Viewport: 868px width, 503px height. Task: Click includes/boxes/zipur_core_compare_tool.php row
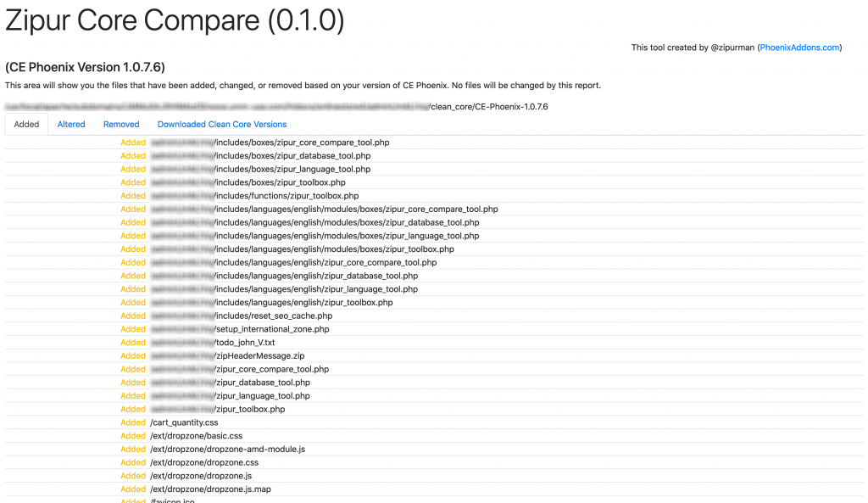(x=434, y=143)
